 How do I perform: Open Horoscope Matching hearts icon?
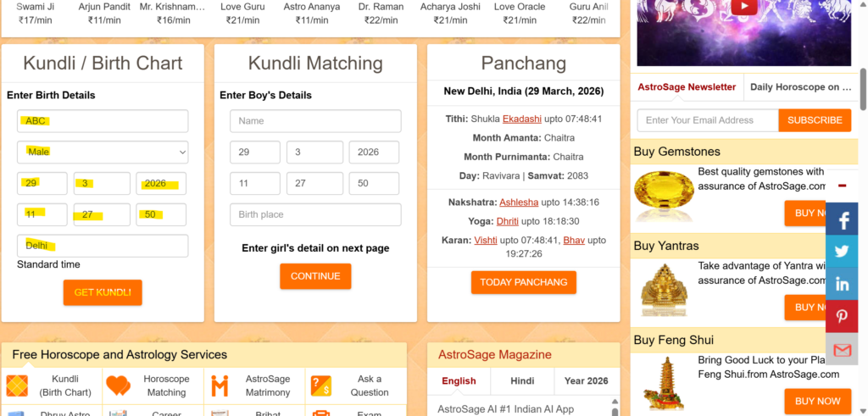point(118,385)
